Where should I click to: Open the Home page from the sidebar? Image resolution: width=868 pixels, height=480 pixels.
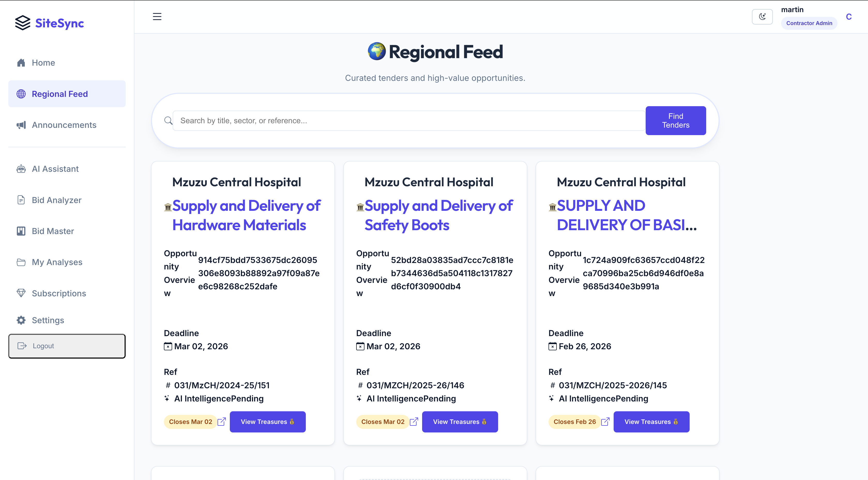pos(43,63)
